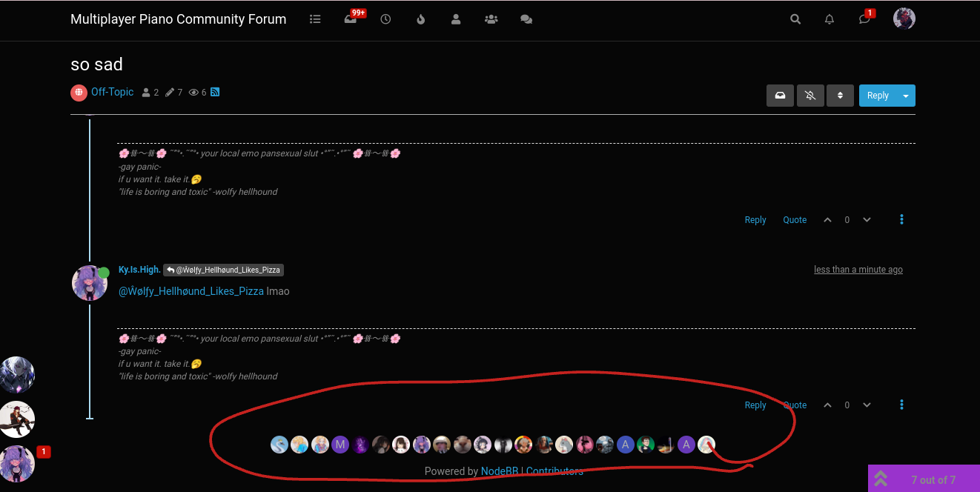980x492 pixels.
Task: Open the Multiplayer Piano Community Forum title link
Action: (x=178, y=19)
